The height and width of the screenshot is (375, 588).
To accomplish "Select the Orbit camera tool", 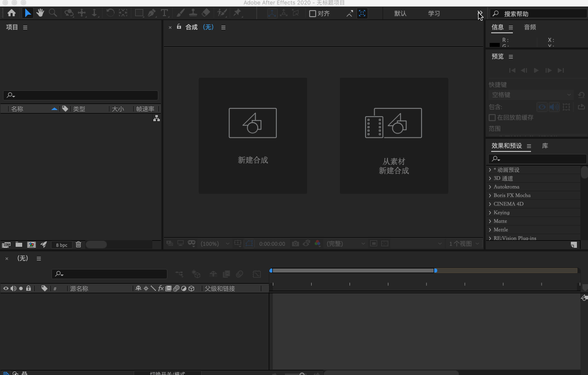I will click(x=69, y=13).
